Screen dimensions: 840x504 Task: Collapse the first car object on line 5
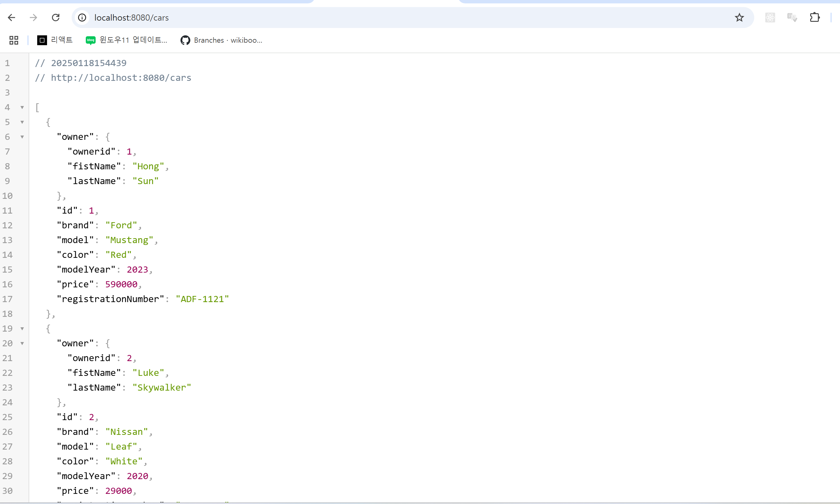click(22, 122)
